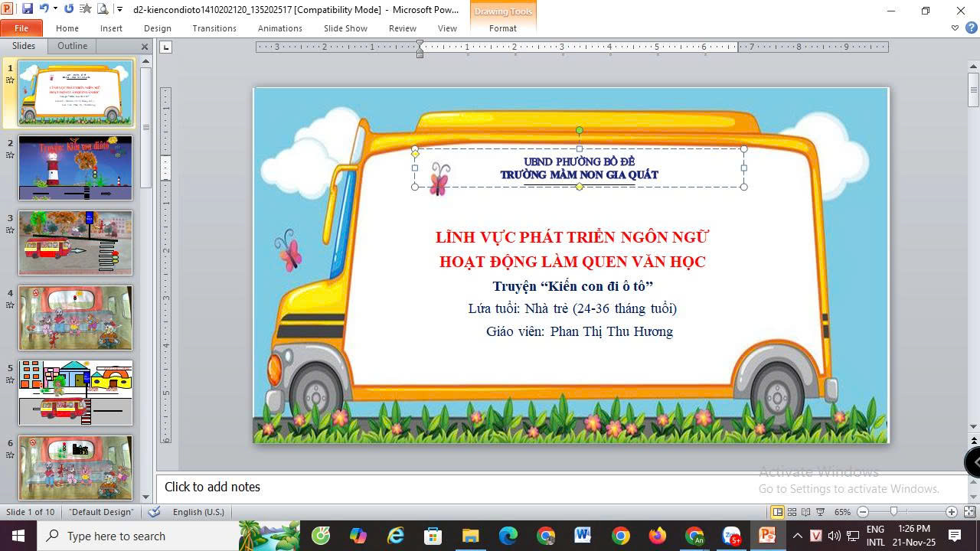Fit slide to current window
Screen dimensions: 980x551
(969, 512)
